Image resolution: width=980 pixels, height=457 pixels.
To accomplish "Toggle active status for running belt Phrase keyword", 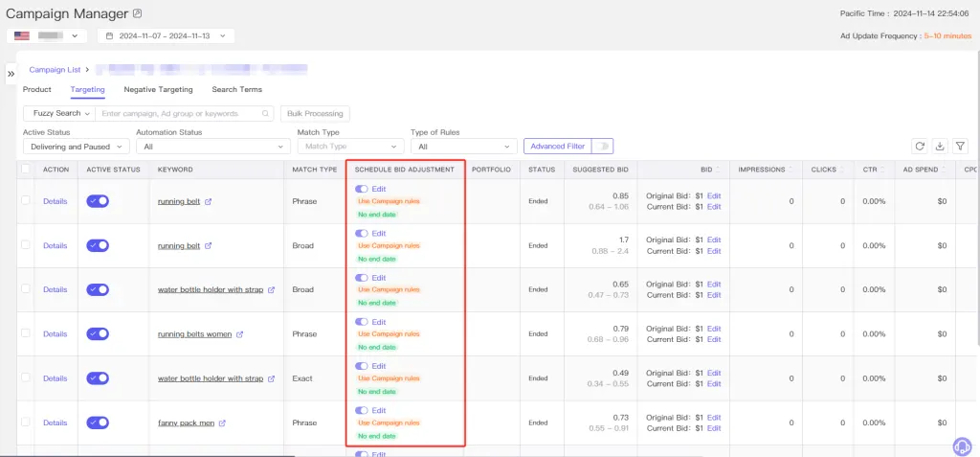I will tap(98, 201).
